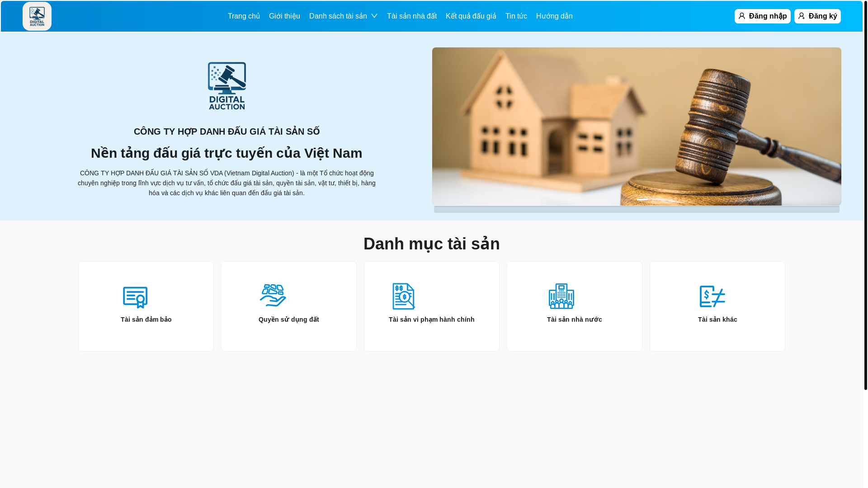Click text Nền tảng đấu giá trực tuyến của Việt Nam
This screenshot has height=488, width=868.
[226, 153]
